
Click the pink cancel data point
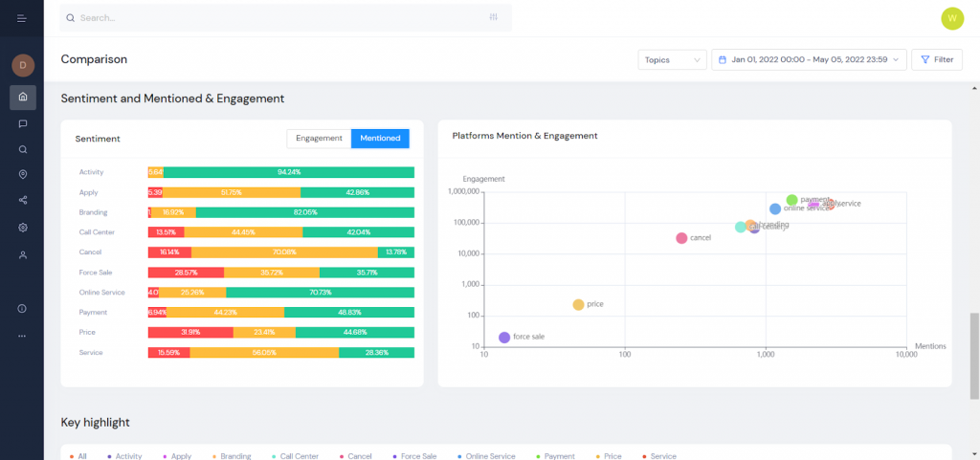point(681,238)
